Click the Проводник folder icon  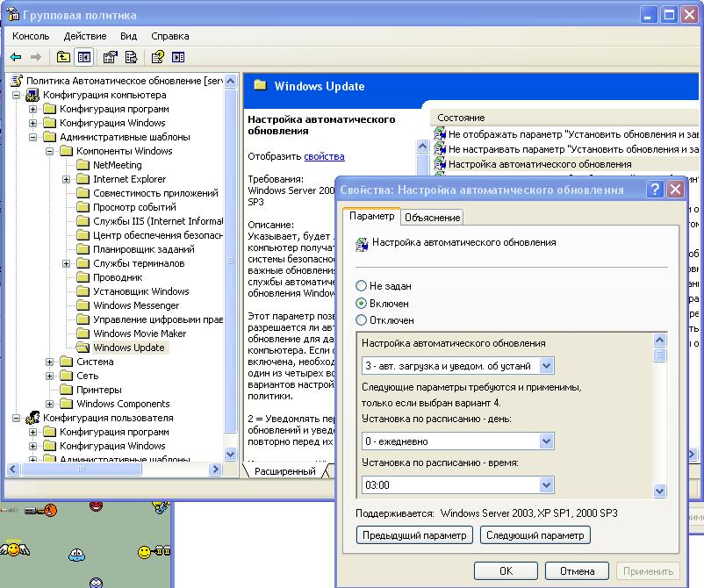[x=83, y=277]
